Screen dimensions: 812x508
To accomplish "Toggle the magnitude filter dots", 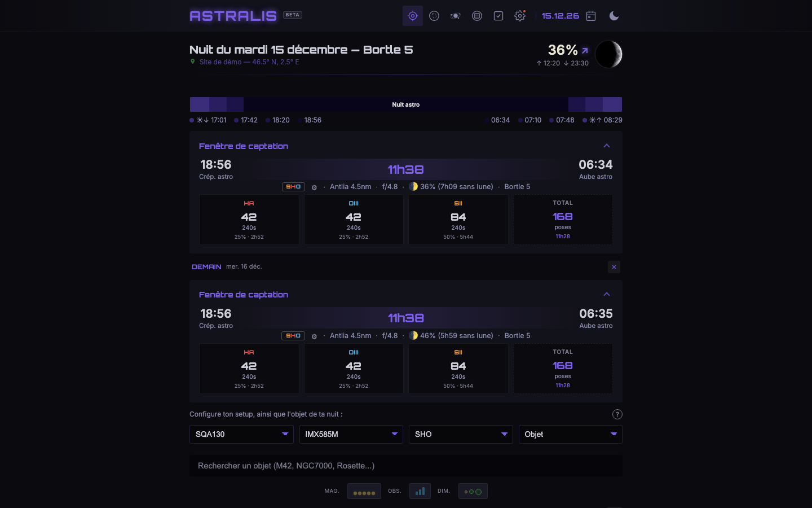I will (364, 491).
